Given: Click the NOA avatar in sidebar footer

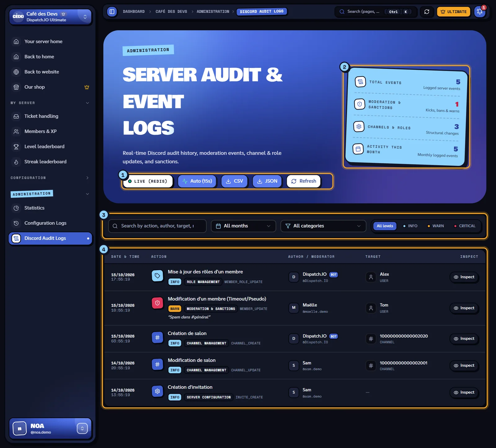Looking at the screenshot, I should pos(20,429).
